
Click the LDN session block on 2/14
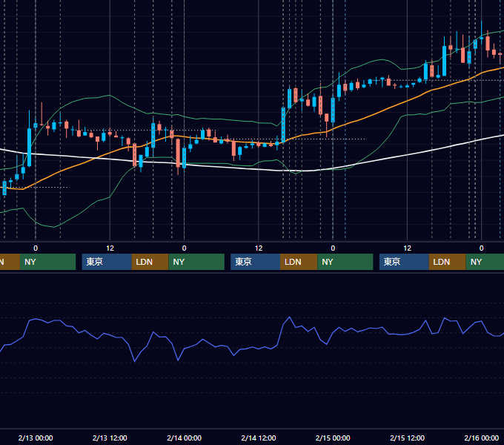(x=299, y=262)
